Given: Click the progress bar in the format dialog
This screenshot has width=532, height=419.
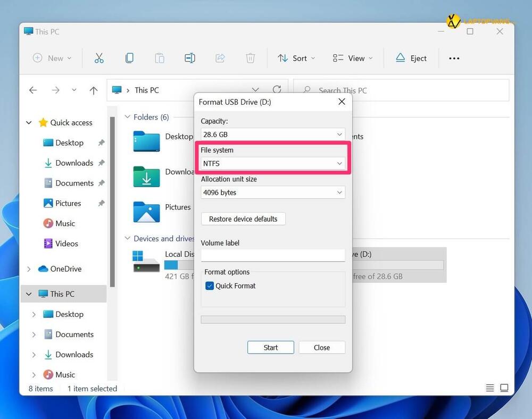Looking at the screenshot, I should pyautogui.click(x=273, y=319).
